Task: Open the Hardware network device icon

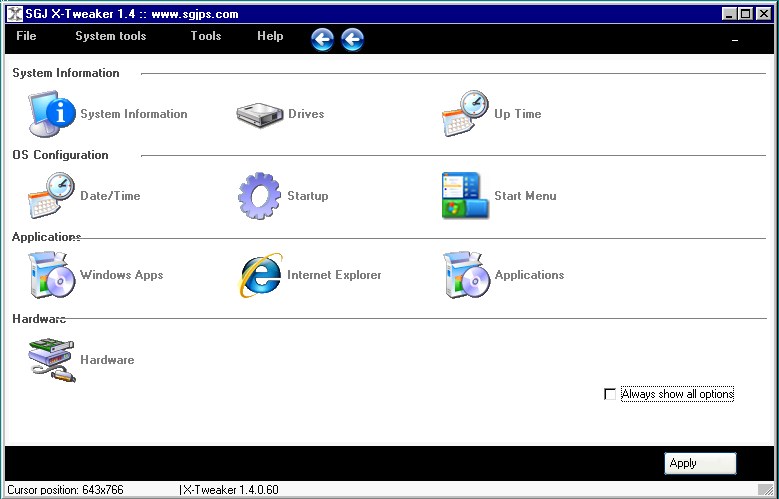Action: [52, 360]
